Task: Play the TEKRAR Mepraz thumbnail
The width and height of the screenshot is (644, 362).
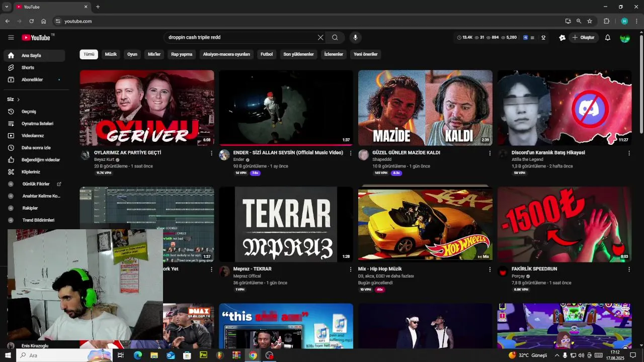Action: (x=286, y=224)
